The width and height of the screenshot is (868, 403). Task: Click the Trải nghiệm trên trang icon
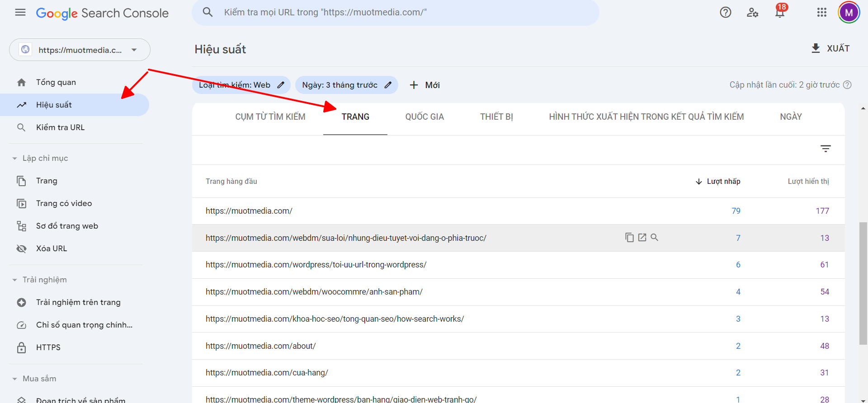point(21,302)
